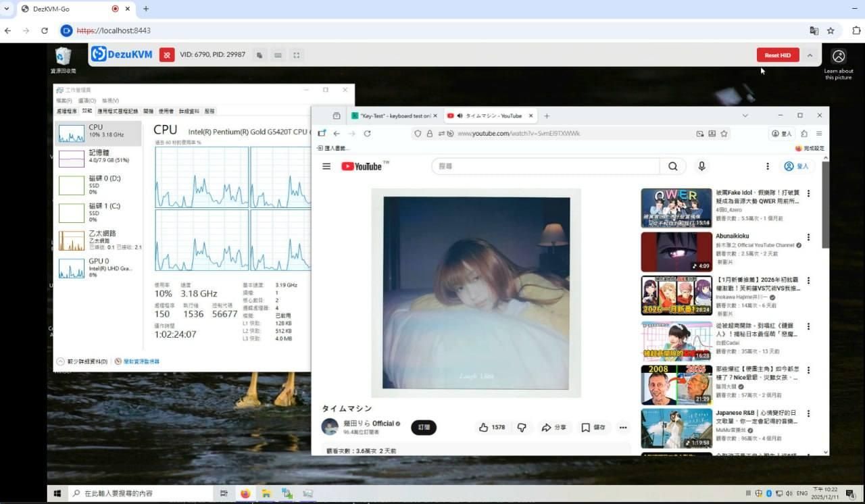Open options menu for Japanese R&B video
Image resolution: width=865 pixels, height=504 pixels.
[808, 413]
